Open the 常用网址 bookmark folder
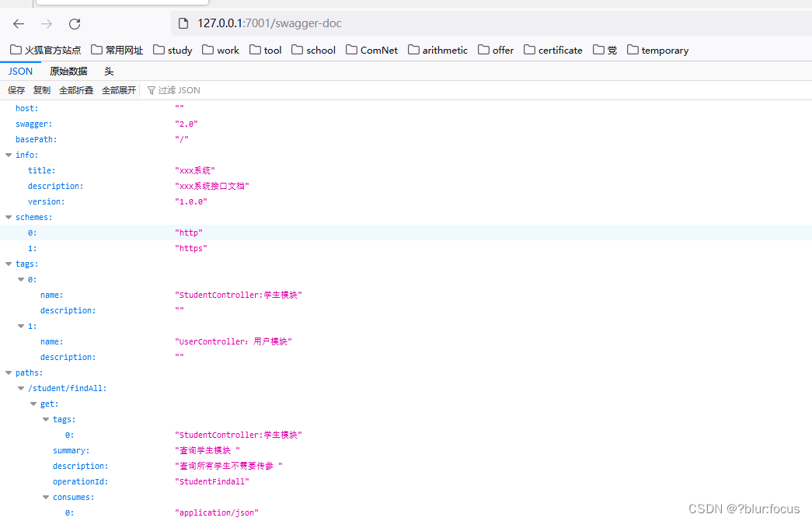The image size is (812, 521). coord(117,51)
